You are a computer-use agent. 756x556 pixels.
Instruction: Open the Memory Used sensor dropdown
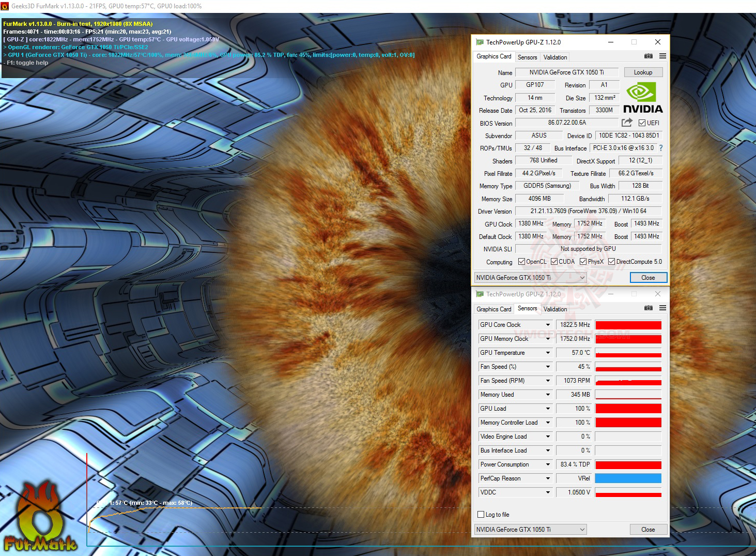click(548, 395)
